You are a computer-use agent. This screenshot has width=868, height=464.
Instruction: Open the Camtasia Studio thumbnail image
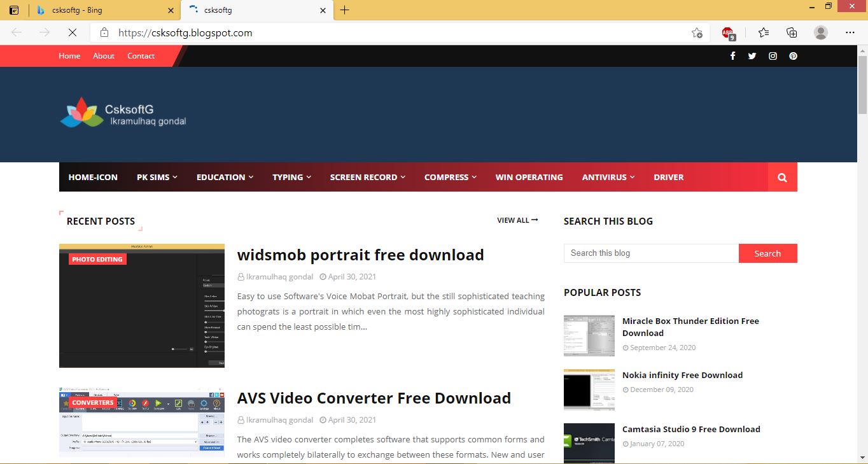[589, 443]
